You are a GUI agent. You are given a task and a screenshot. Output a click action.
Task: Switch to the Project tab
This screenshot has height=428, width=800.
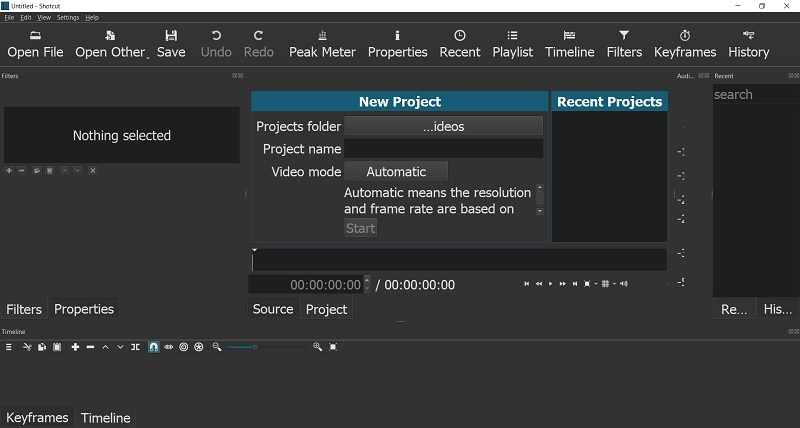pyautogui.click(x=327, y=309)
